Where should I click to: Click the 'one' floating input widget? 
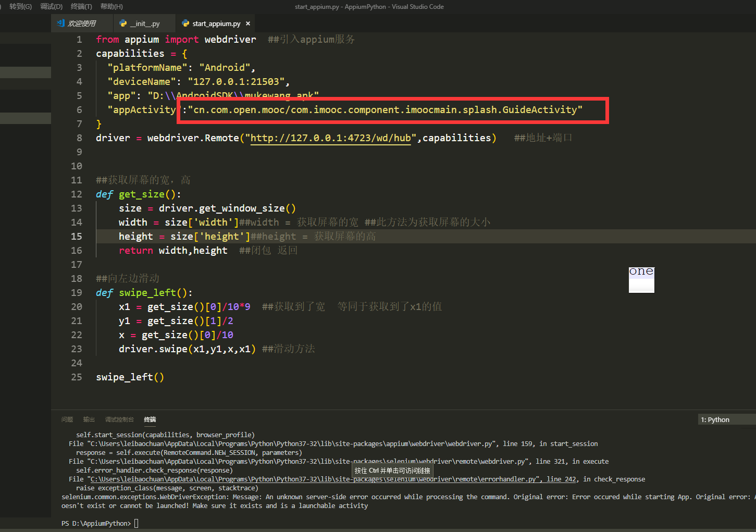pyautogui.click(x=641, y=280)
